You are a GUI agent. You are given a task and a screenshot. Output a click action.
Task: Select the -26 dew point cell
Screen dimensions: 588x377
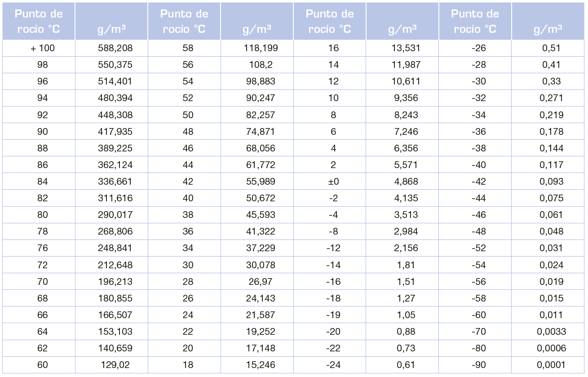click(478, 48)
